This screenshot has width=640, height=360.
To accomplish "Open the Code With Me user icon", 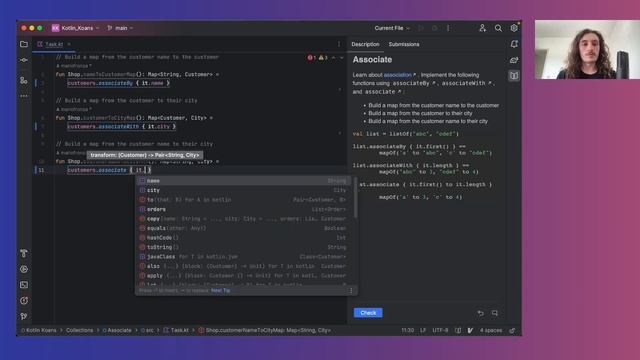I will 482,28.
